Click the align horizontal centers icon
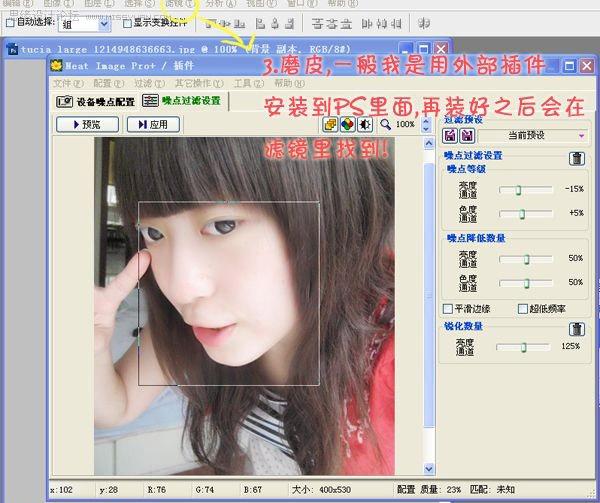600x503 pixels. tap(275, 24)
